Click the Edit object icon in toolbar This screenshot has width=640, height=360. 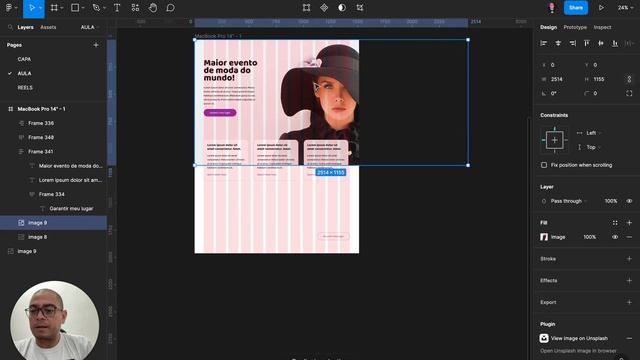tap(306, 8)
